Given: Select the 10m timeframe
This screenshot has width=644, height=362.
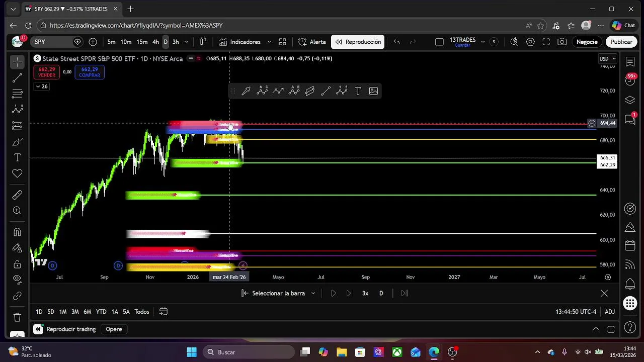Looking at the screenshot, I should click(126, 42).
